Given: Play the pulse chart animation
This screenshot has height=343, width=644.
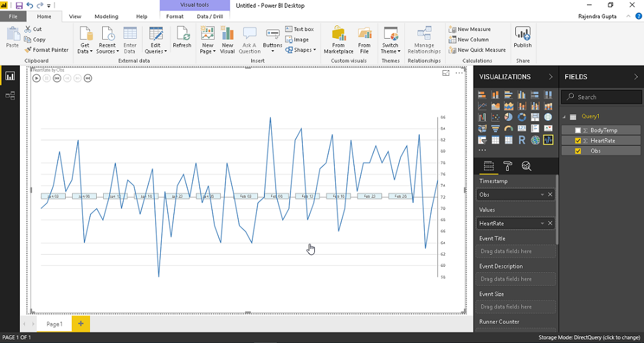Looking at the screenshot, I should point(36,78).
